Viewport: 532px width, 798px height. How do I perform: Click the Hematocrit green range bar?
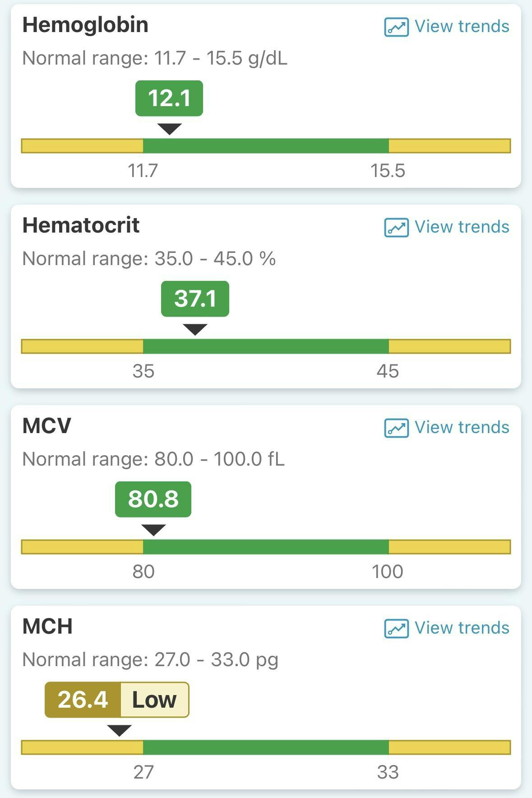(266, 346)
